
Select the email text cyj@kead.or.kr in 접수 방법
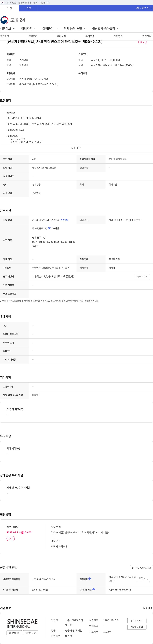click(72, 532)
